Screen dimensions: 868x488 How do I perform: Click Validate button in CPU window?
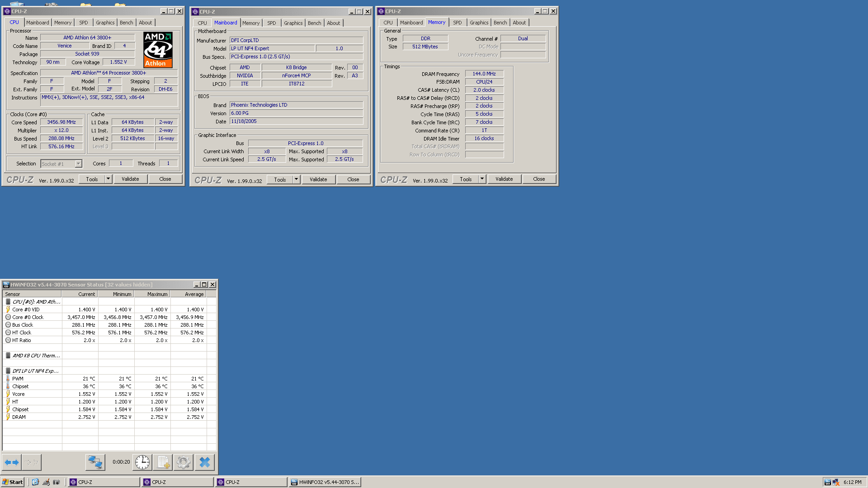(130, 179)
